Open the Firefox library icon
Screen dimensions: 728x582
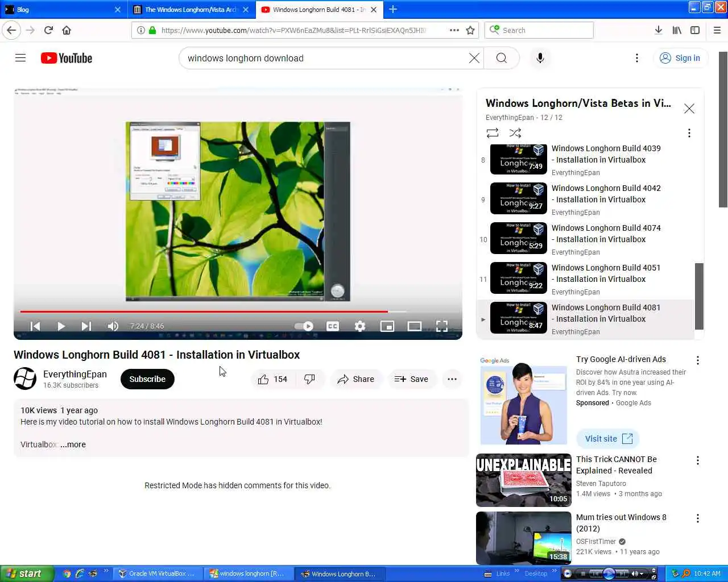pos(677,30)
